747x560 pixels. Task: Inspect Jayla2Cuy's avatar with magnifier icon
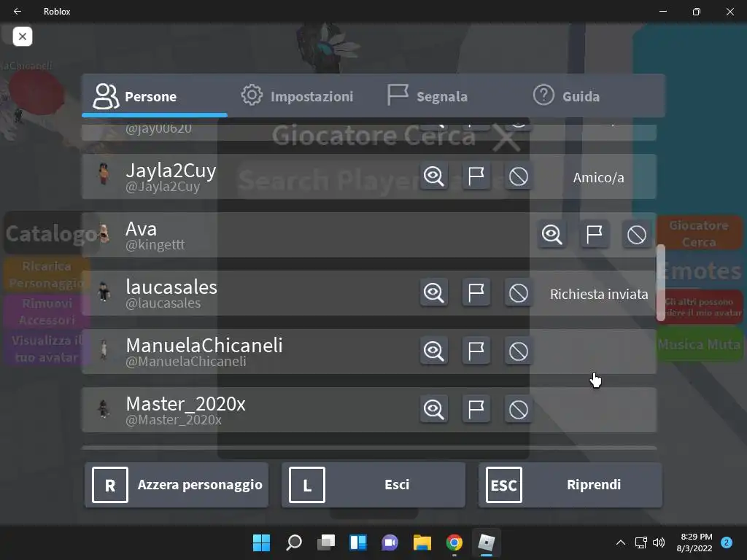pos(433,176)
